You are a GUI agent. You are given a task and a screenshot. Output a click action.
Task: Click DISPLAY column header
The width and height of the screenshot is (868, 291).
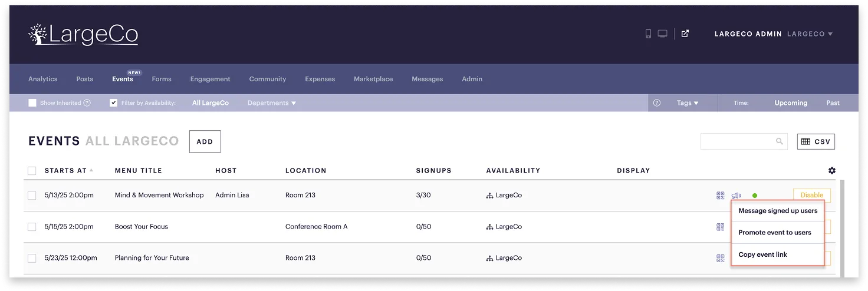coord(633,171)
